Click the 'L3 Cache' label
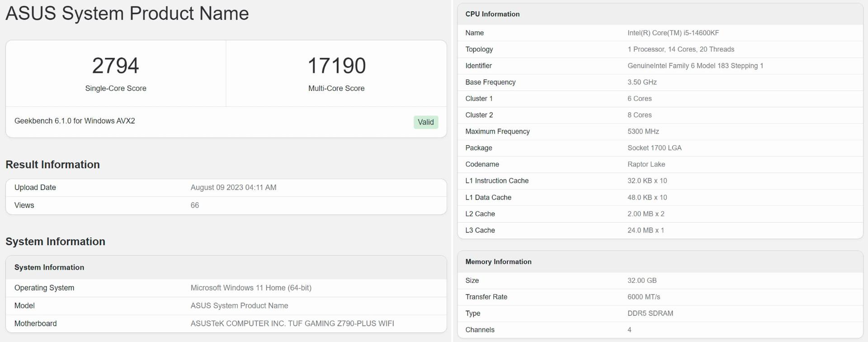Image resolution: width=868 pixels, height=342 pixels. (x=480, y=230)
